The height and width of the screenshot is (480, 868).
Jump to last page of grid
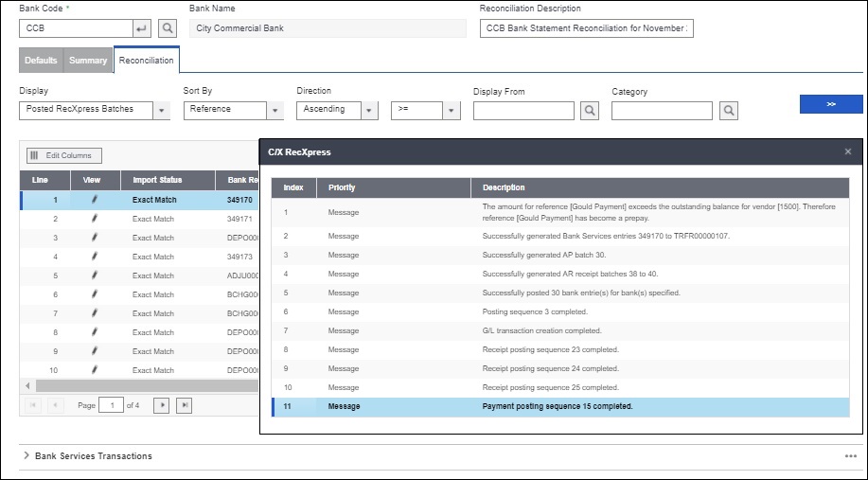coord(185,405)
